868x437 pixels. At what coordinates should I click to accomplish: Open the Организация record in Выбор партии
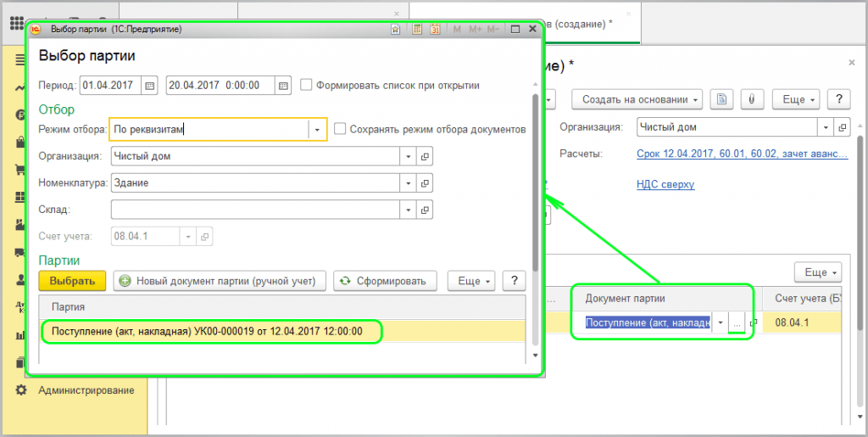click(x=426, y=156)
